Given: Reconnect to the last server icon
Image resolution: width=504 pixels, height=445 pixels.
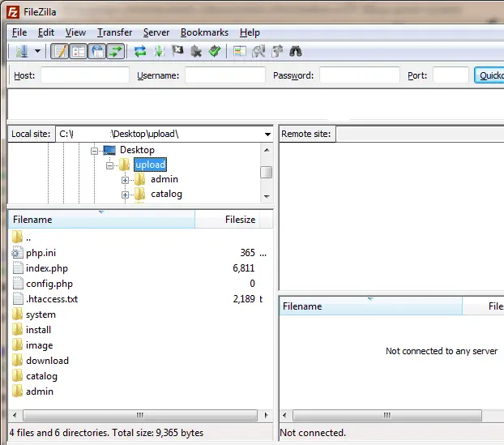Looking at the screenshot, I should [215, 51].
